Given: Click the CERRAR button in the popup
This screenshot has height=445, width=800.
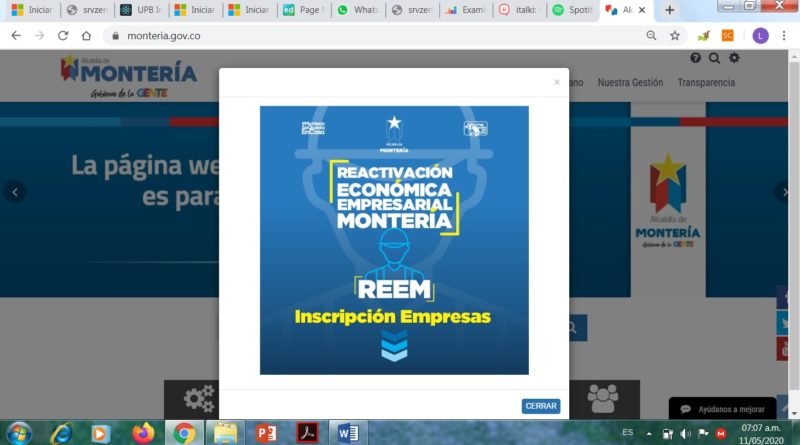Looking at the screenshot, I should (x=540, y=406).
